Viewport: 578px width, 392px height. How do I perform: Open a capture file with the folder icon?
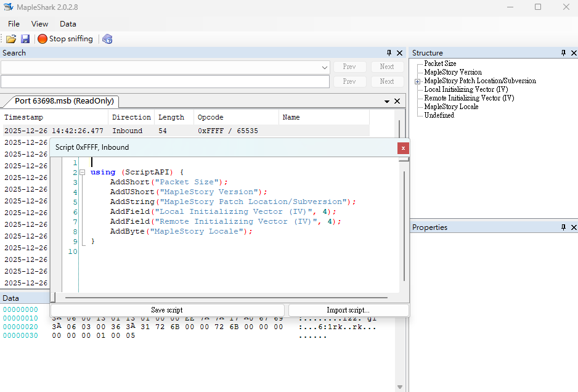point(11,39)
